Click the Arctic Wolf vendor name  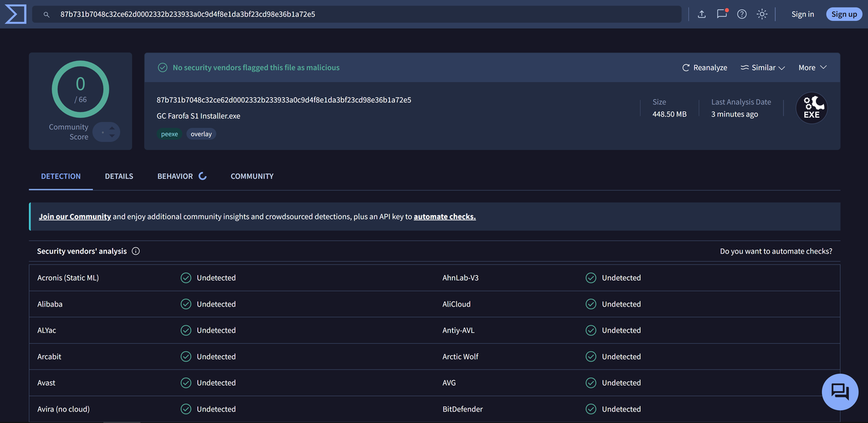pyautogui.click(x=460, y=357)
